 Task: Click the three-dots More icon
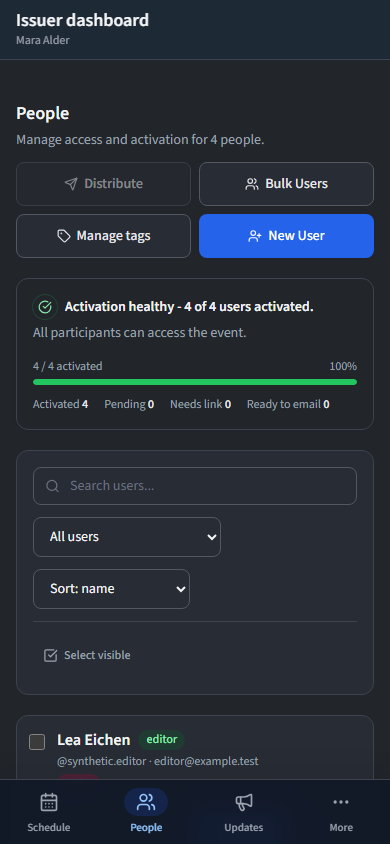tap(341, 802)
